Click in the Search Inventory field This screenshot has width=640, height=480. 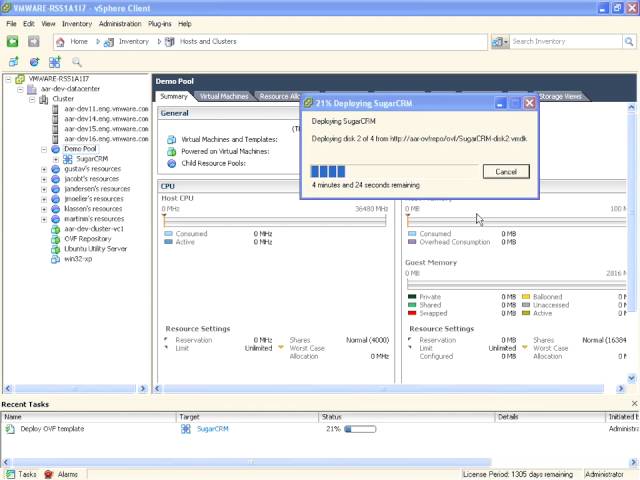(x=566, y=41)
